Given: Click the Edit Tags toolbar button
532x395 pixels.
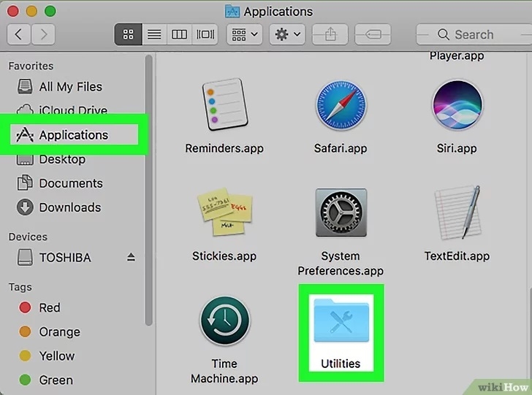Looking at the screenshot, I should 373,34.
